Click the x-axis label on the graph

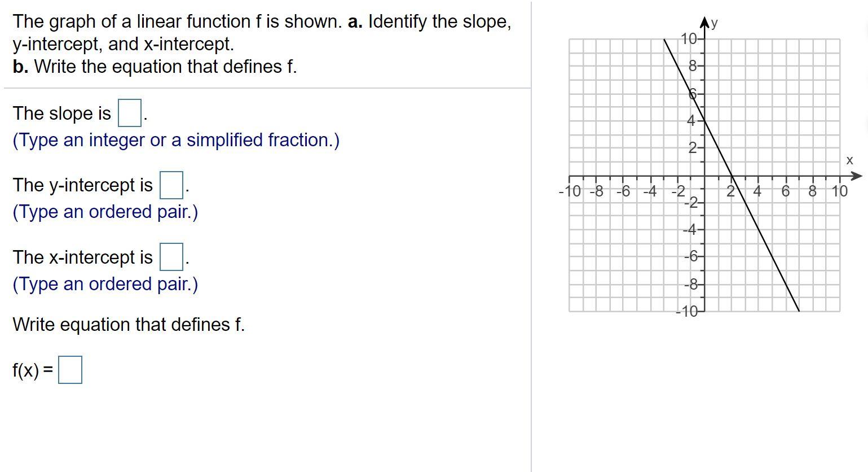pos(850,160)
